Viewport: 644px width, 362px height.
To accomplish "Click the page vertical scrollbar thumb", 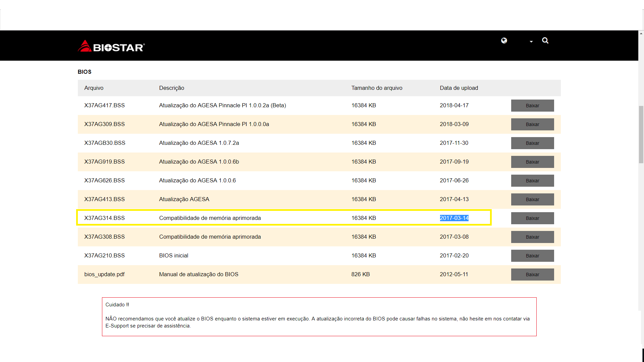I will point(641,134).
